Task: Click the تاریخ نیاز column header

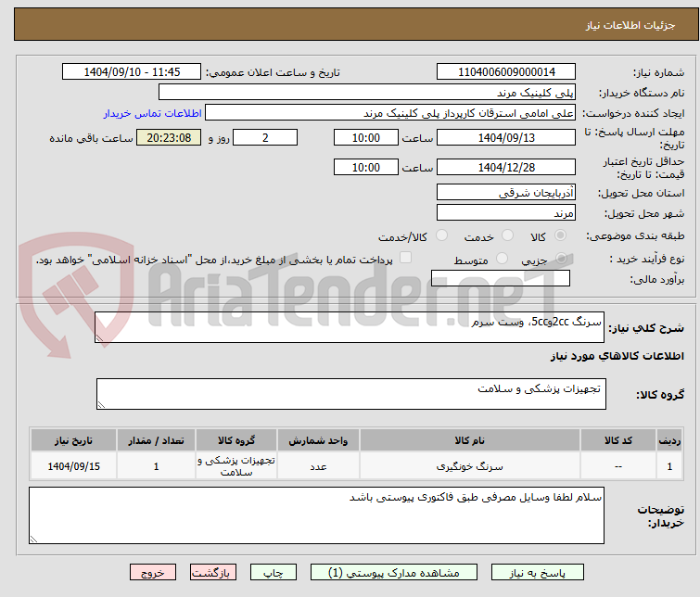Action: (x=73, y=440)
